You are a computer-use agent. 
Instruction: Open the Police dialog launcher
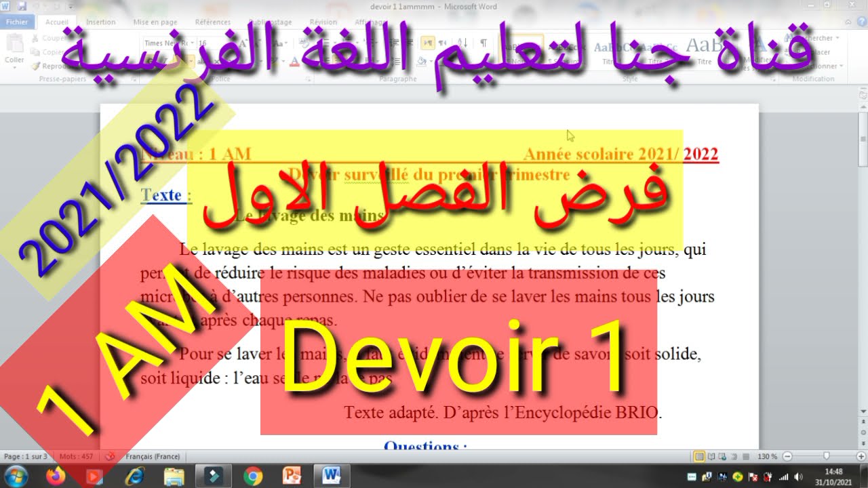[x=309, y=79]
